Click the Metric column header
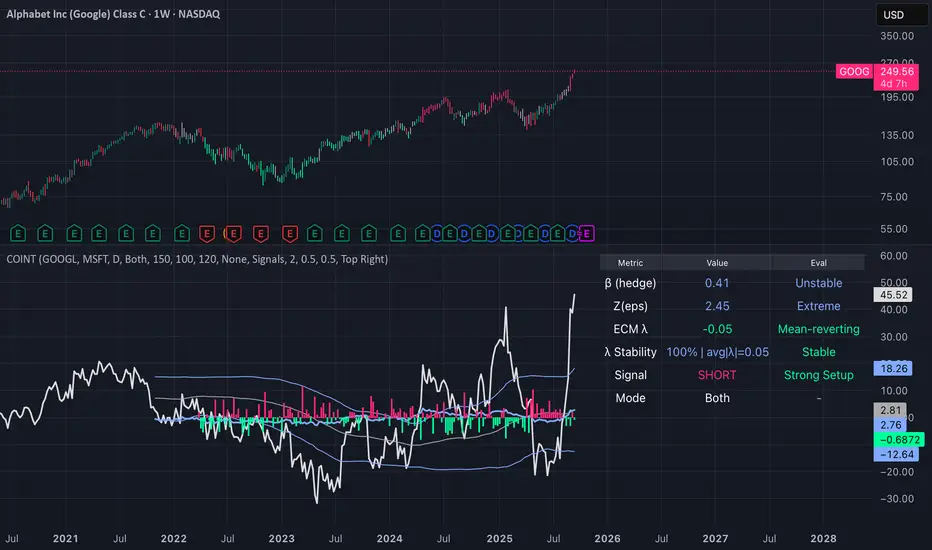The width and height of the screenshot is (932, 550). 630,263
